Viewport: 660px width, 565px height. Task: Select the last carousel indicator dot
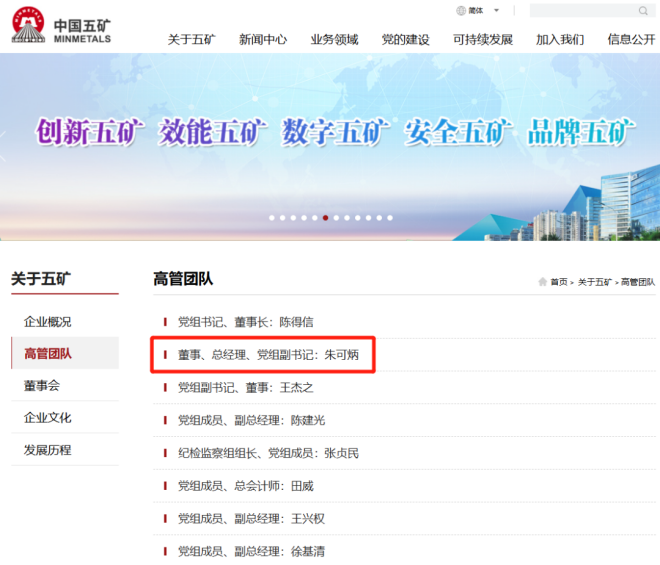(x=390, y=217)
